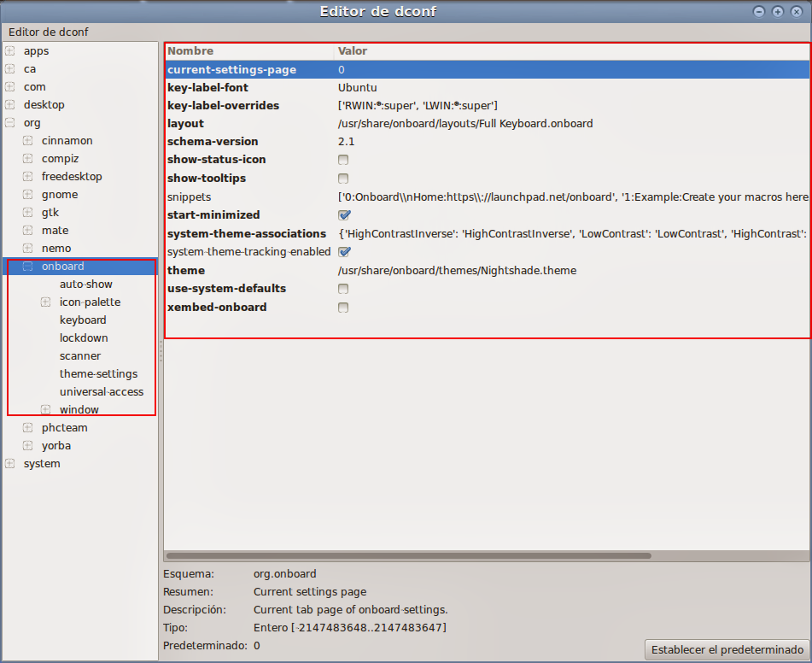Expand the mate node
Viewport: 812px width, 663px height.
28,230
